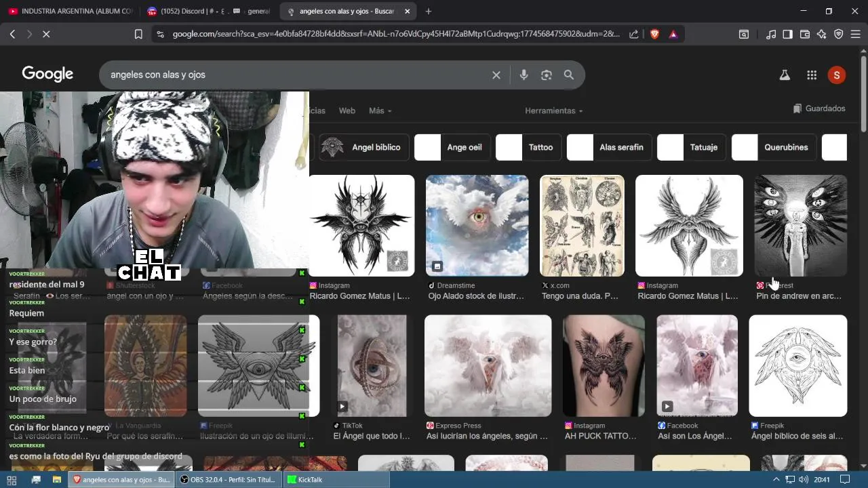The height and width of the screenshot is (488, 868).
Task: Open the site settings icon beside the URL
Action: coord(160,34)
